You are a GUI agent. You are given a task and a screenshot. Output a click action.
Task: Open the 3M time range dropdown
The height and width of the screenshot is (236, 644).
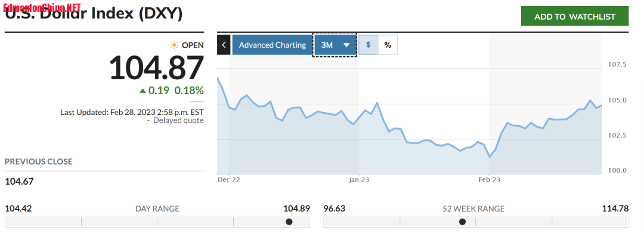click(335, 45)
